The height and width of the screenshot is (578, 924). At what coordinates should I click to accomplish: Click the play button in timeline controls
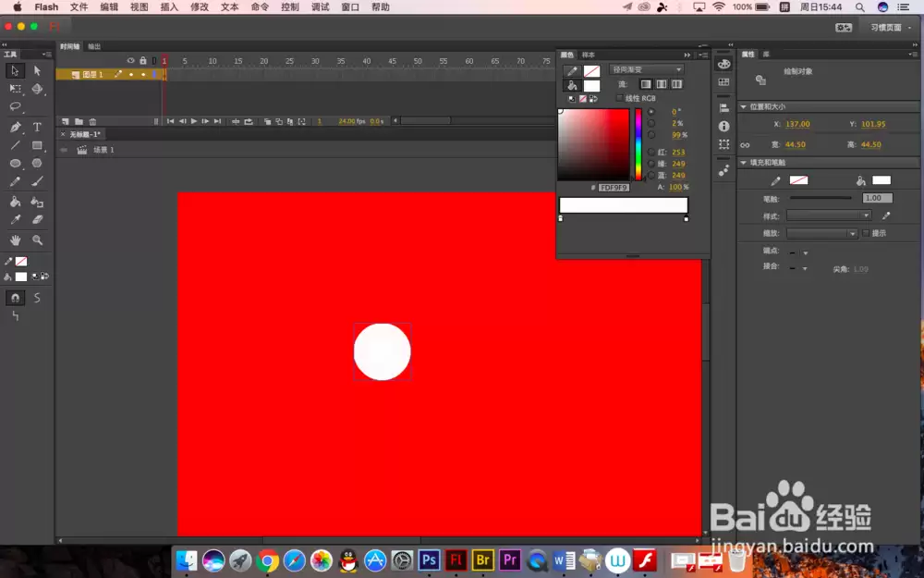194,121
